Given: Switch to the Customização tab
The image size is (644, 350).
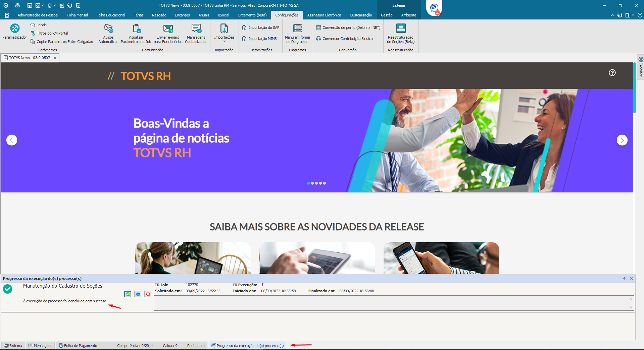Looking at the screenshot, I should 361,15.
